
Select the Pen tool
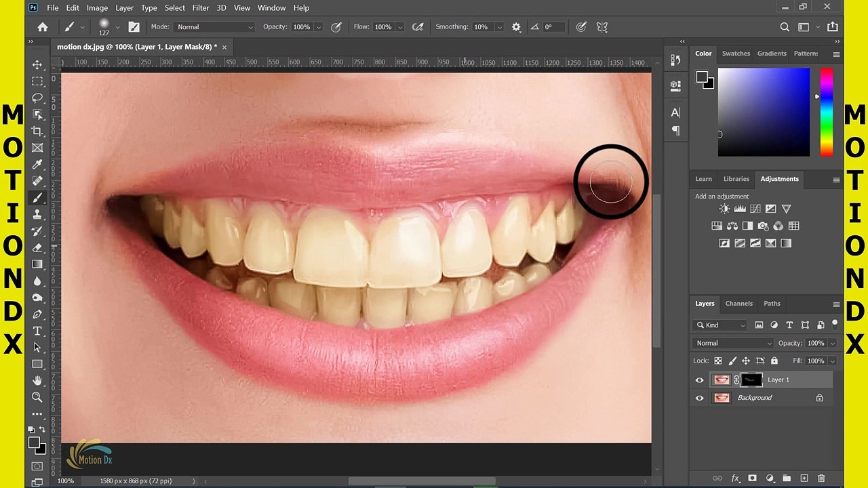point(37,314)
